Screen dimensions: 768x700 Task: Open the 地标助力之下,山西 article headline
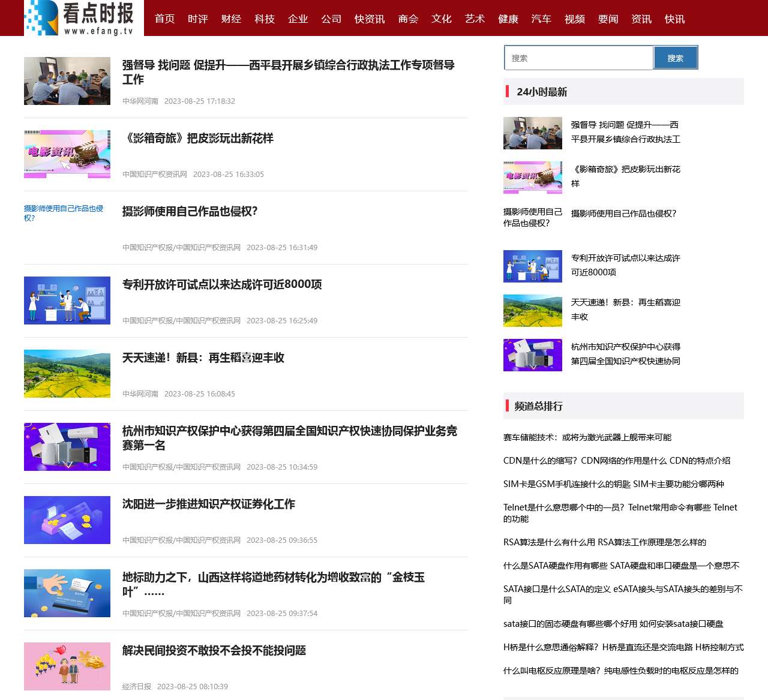coord(274,584)
